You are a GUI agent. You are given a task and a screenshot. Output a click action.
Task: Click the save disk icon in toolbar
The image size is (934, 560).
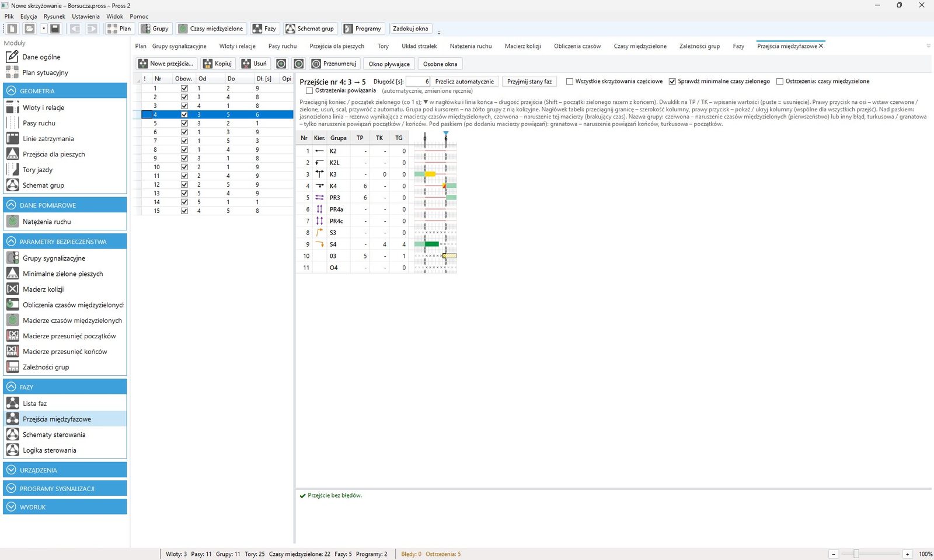(55, 29)
